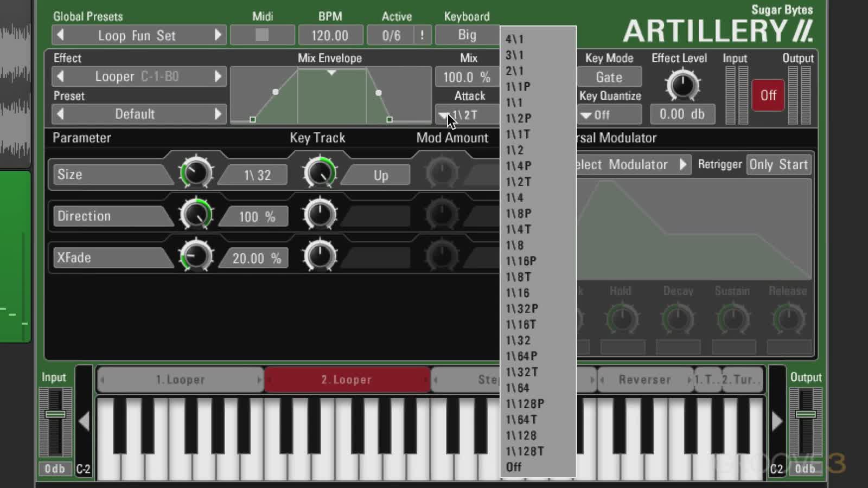Adjust the Output level fader
The width and height of the screenshot is (868, 488).
pos(806,414)
